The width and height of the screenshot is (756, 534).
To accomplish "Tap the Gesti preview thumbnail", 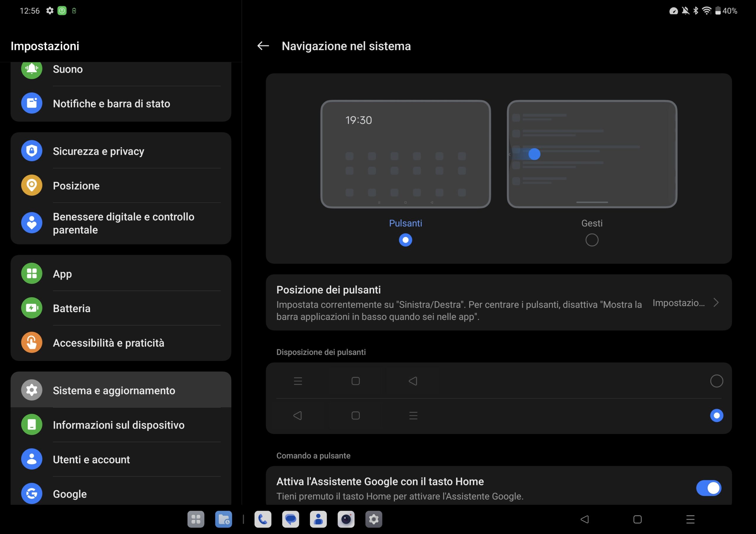I will [592, 154].
